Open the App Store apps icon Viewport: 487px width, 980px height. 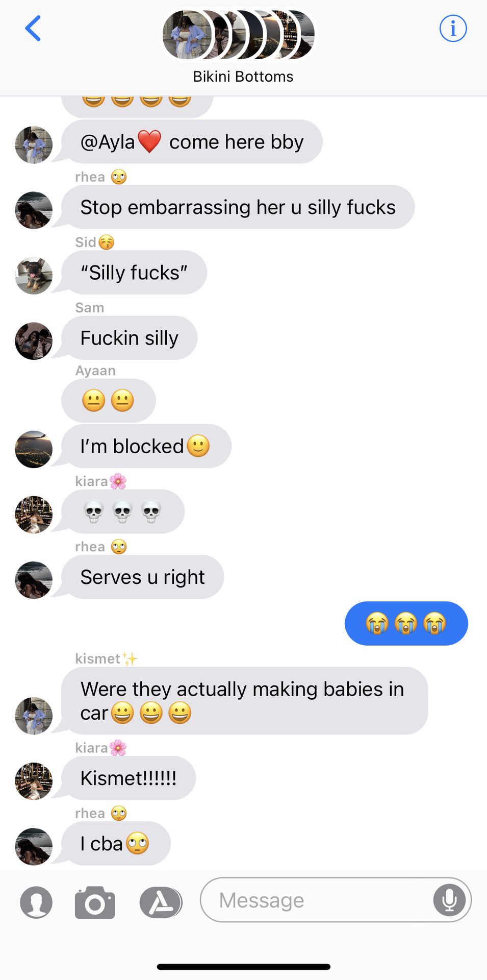pos(161,902)
